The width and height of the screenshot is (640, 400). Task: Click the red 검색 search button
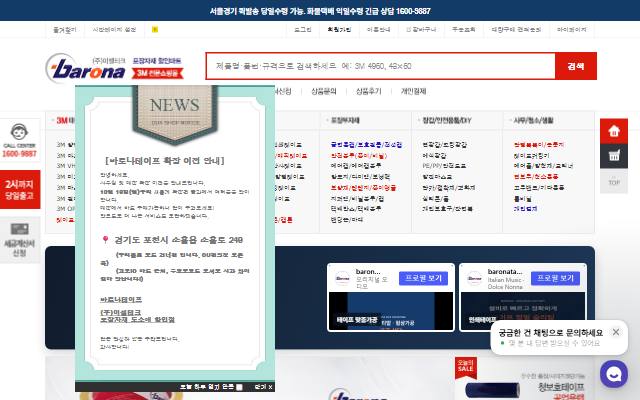pos(576,66)
